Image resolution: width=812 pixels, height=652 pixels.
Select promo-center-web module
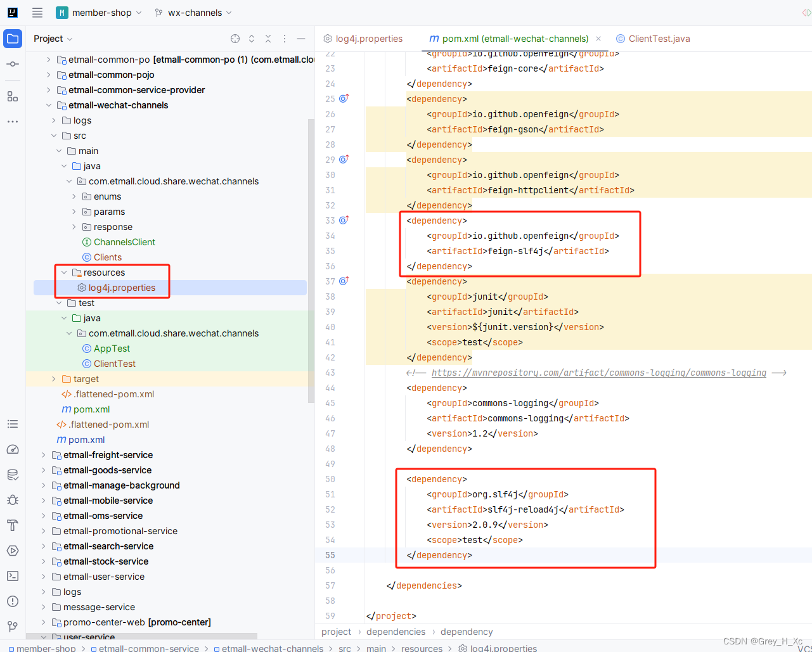137,622
